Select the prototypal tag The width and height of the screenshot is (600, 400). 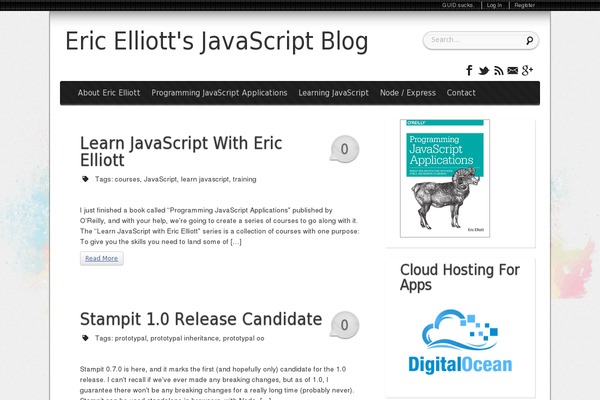[x=130, y=338]
